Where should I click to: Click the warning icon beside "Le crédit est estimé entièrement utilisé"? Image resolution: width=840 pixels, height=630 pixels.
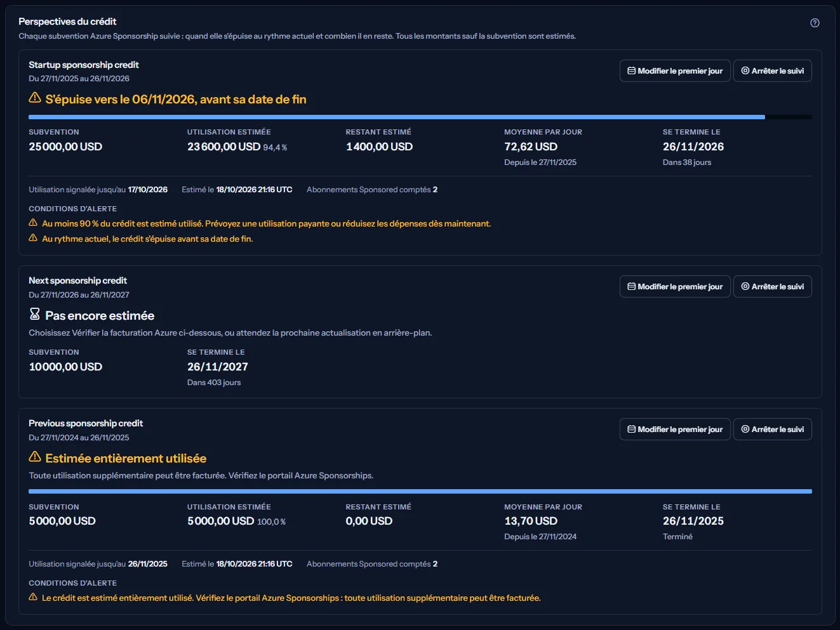click(33, 597)
